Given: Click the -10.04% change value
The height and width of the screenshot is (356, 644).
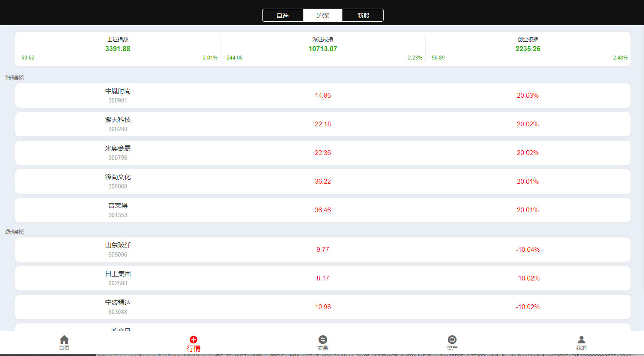Looking at the screenshot, I should coord(528,250).
